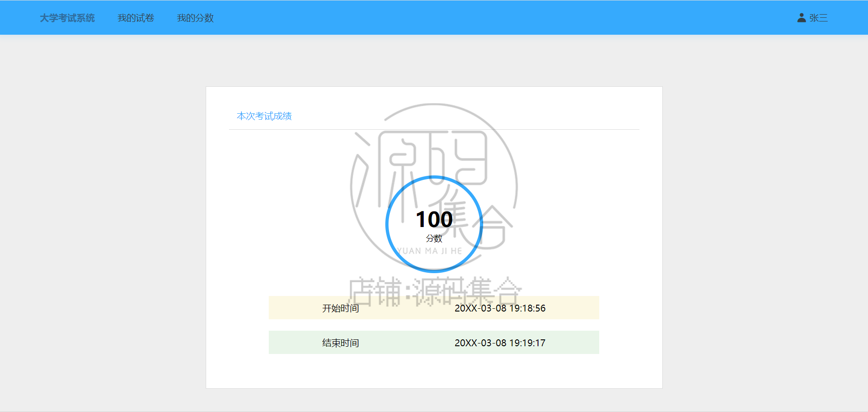Click the score value 100
Image resolution: width=868 pixels, height=412 pixels.
pos(434,219)
